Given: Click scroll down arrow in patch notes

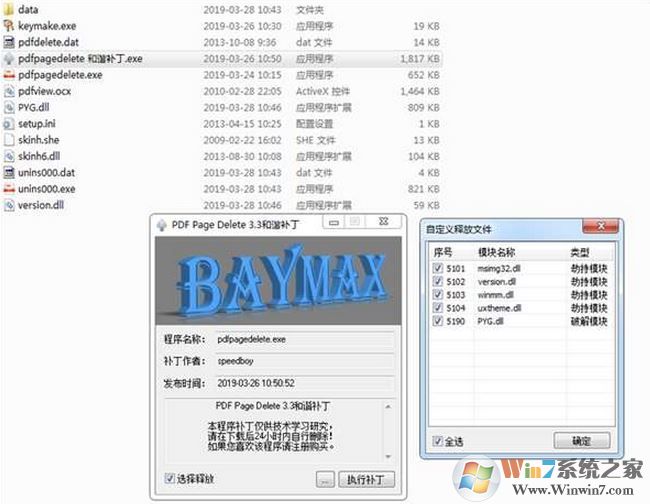Looking at the screenshot, I should point(388,456).
